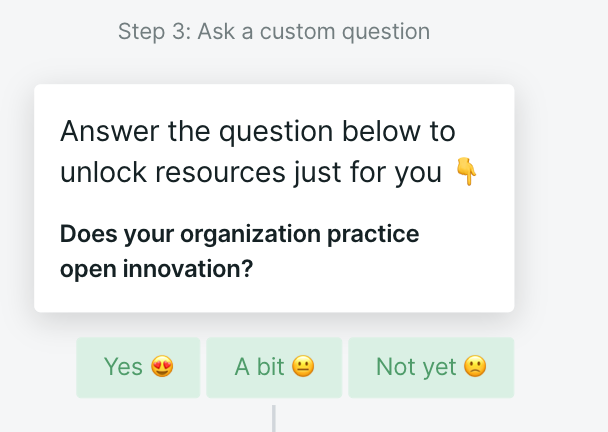Click the 'Answer the question below to' line

[x=258, y=131]
